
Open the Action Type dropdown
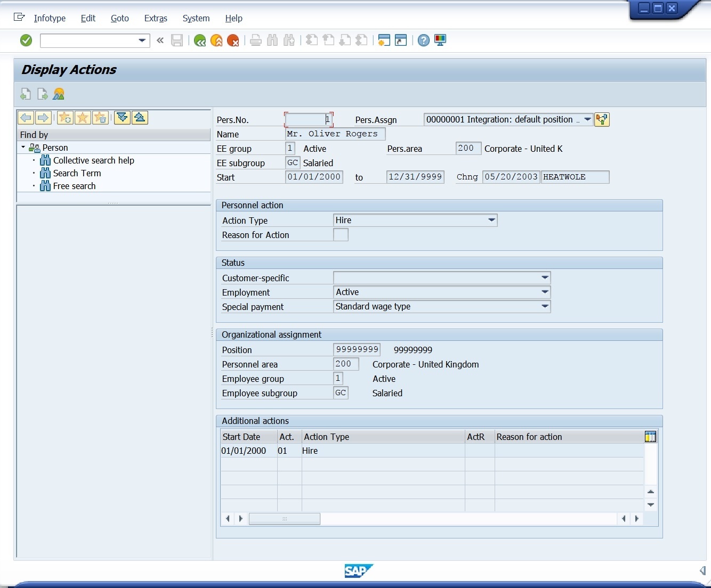click(x=491, y=220)
